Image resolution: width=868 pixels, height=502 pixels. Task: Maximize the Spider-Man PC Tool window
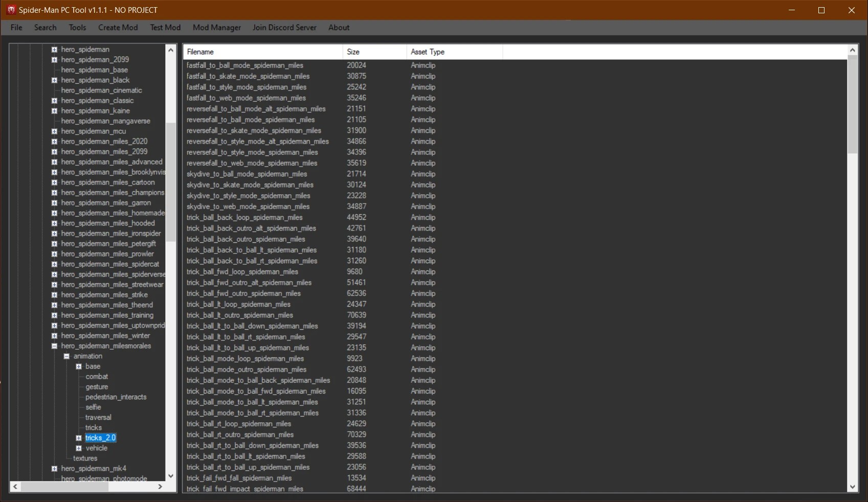(821, 10)
